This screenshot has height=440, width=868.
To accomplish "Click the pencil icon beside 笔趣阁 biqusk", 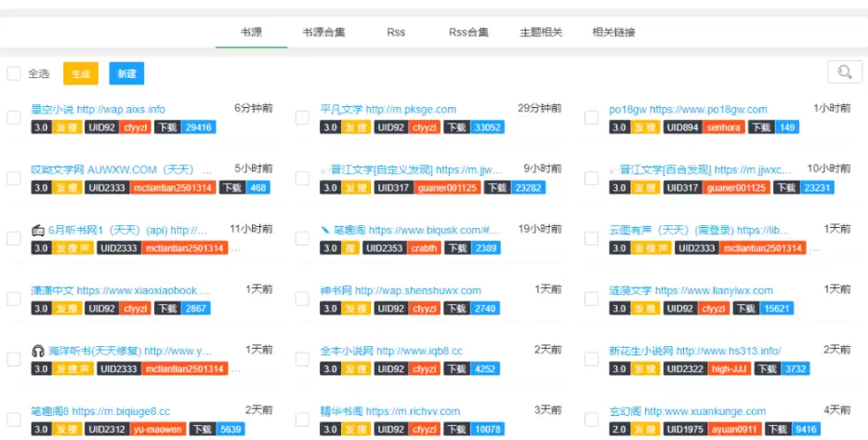I will click(x=325, y=230).
